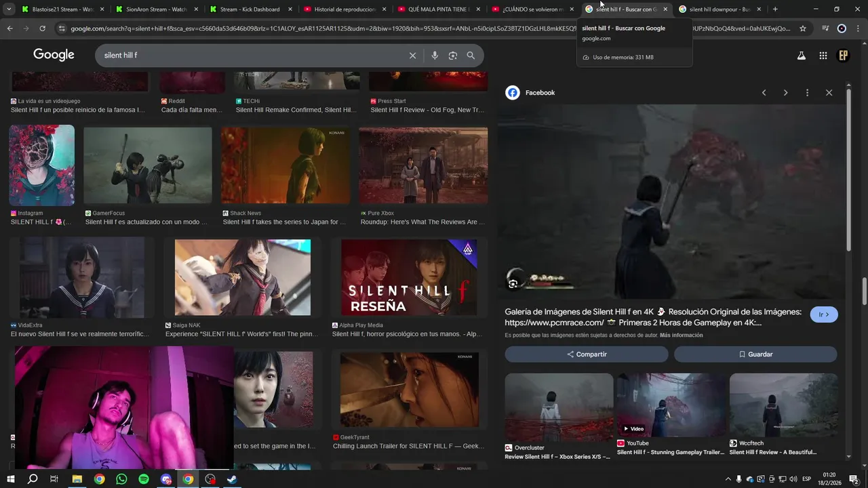This screenshot has height=488, width=868.
Task: Open Windows taskbar search
Action: pos(32,479)
